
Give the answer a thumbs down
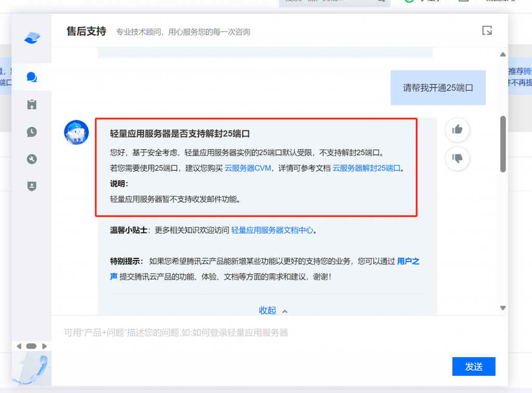pos(457,158)
